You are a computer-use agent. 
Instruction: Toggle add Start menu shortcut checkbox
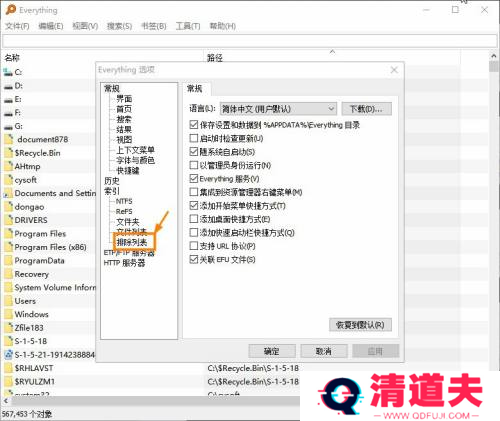click(194, 206)
